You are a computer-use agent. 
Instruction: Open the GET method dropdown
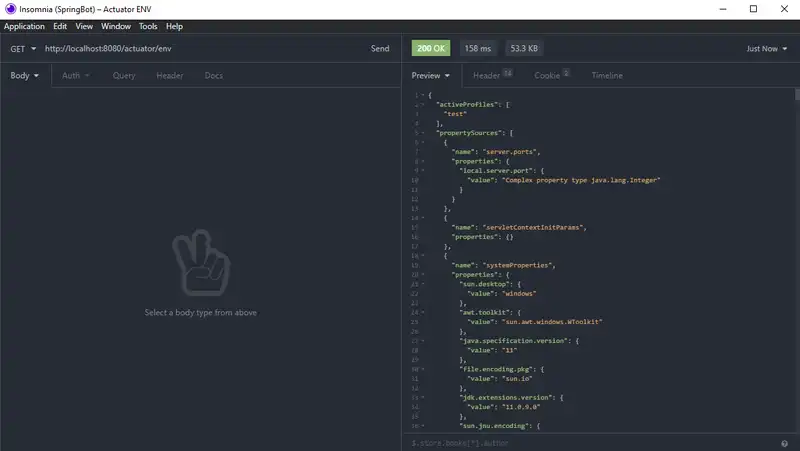point(23,48)
